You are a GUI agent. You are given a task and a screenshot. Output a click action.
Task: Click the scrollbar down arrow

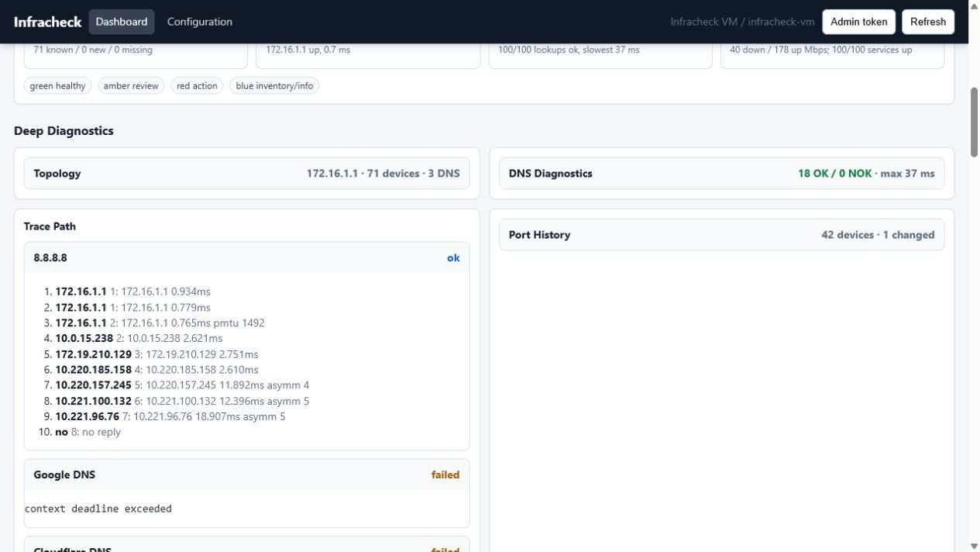tap(974, 546)
